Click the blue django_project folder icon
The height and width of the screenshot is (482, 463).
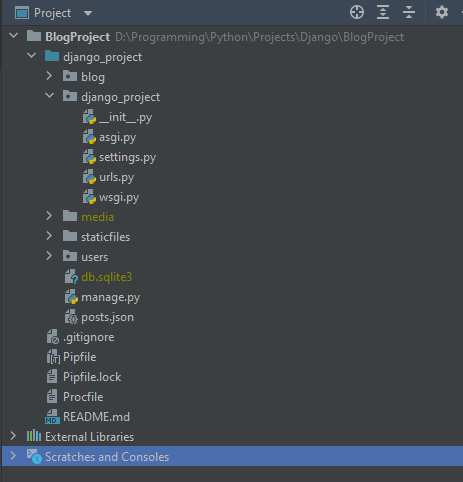tap(52, 56)
